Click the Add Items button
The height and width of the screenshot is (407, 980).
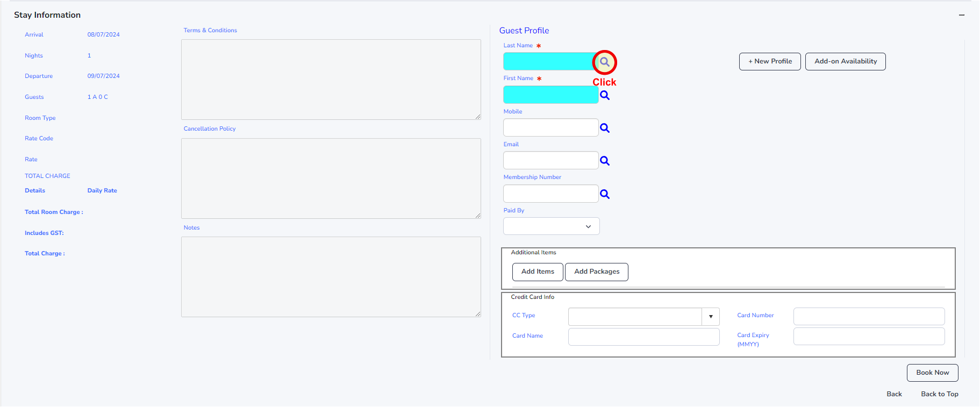pyautogui.click(x=538, y=272)
